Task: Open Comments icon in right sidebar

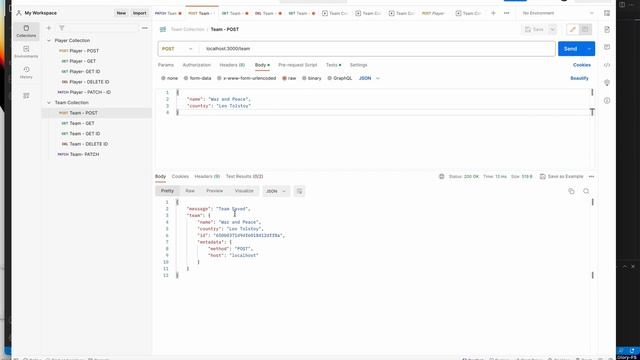Action: tap(607, 47)
